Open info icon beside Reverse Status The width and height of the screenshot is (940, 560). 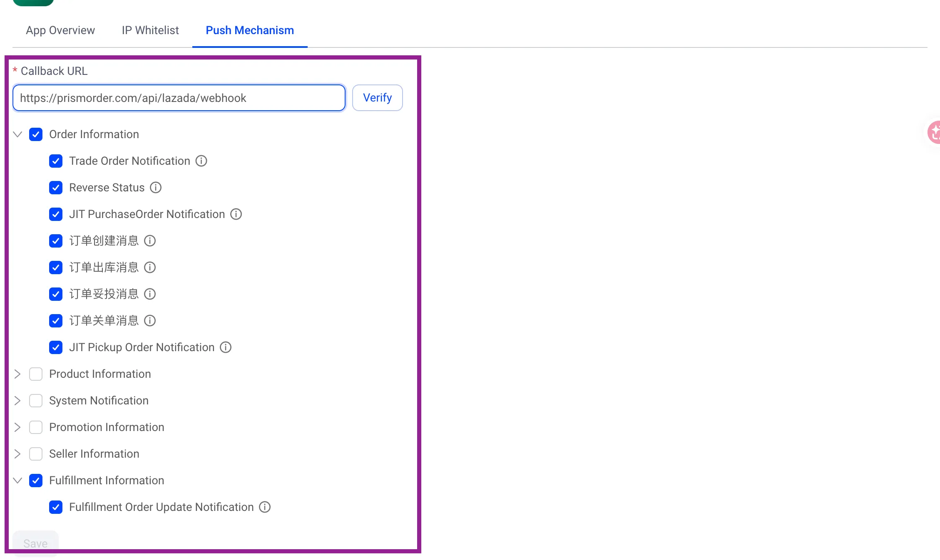[156, 188]
